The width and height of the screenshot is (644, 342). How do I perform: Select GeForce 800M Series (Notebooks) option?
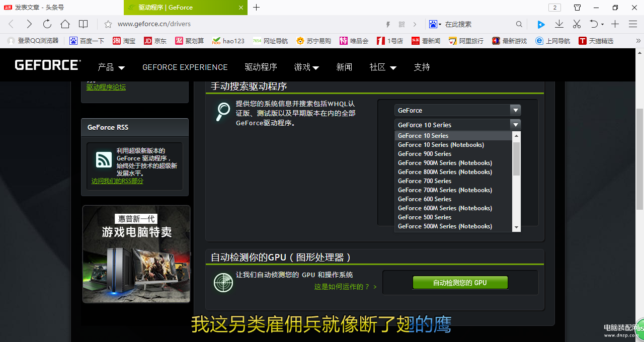pyautogui.click(x=453, y=172)
